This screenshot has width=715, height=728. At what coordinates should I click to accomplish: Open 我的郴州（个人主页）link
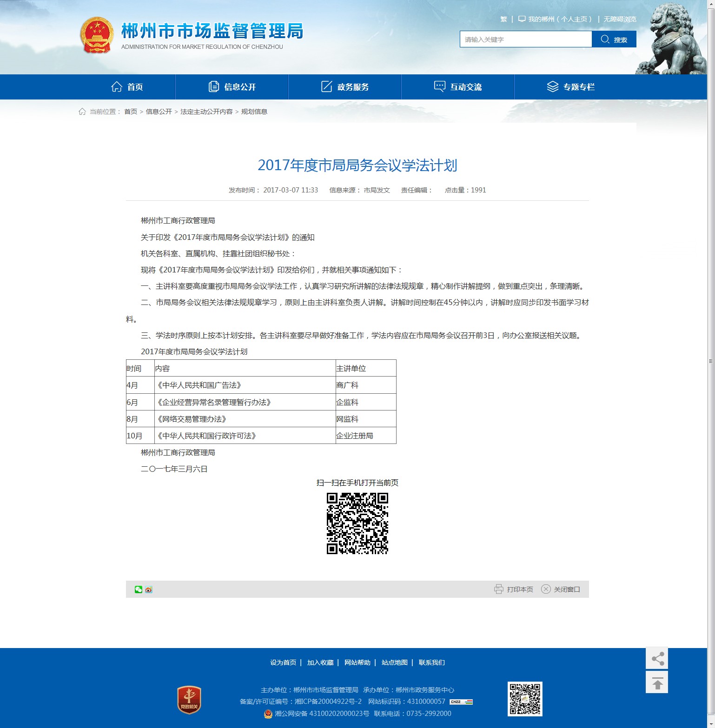click(x=560, y=19)
